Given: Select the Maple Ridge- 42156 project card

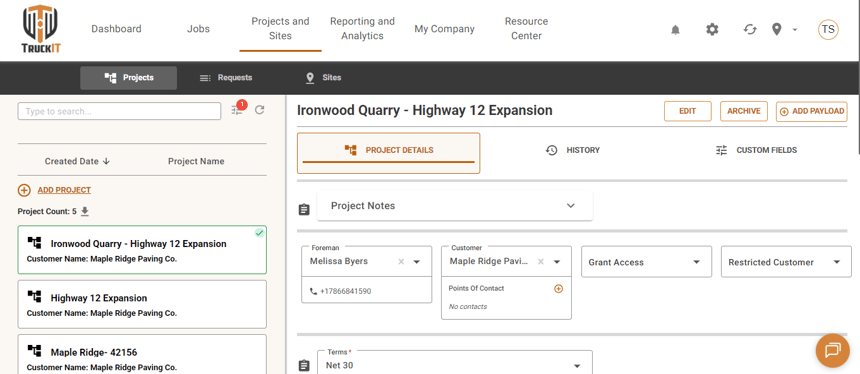Looking at the screenshot, I should point(142,354).
